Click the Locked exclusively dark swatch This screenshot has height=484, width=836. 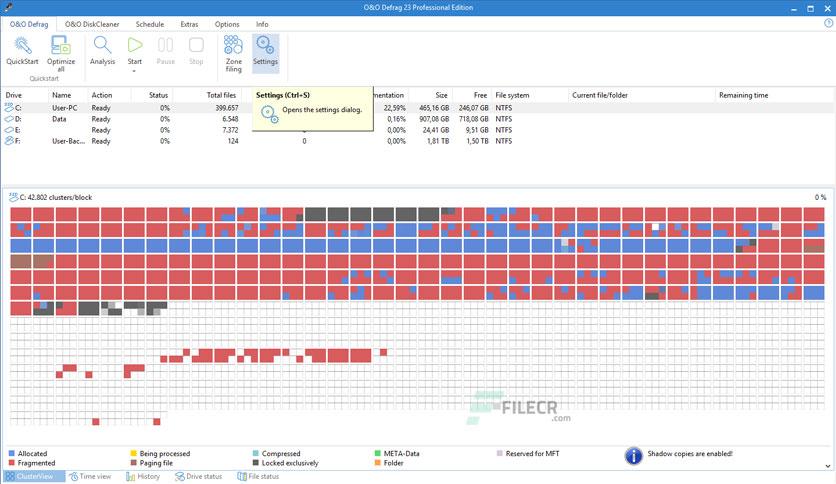click(255, 463)
